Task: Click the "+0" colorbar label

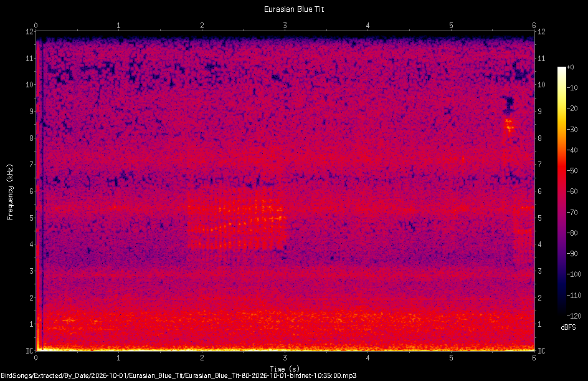Action: click(571, 67)
